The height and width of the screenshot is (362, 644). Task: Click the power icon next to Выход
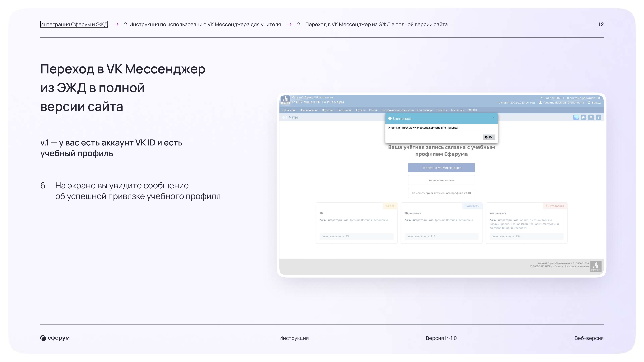point(589,102)
